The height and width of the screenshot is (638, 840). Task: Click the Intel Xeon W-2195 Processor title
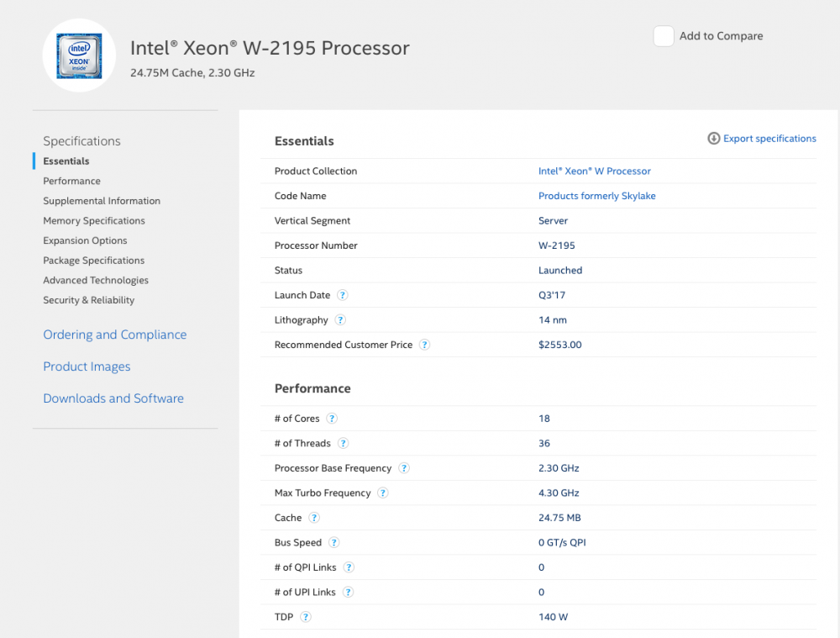pos(270,48)
